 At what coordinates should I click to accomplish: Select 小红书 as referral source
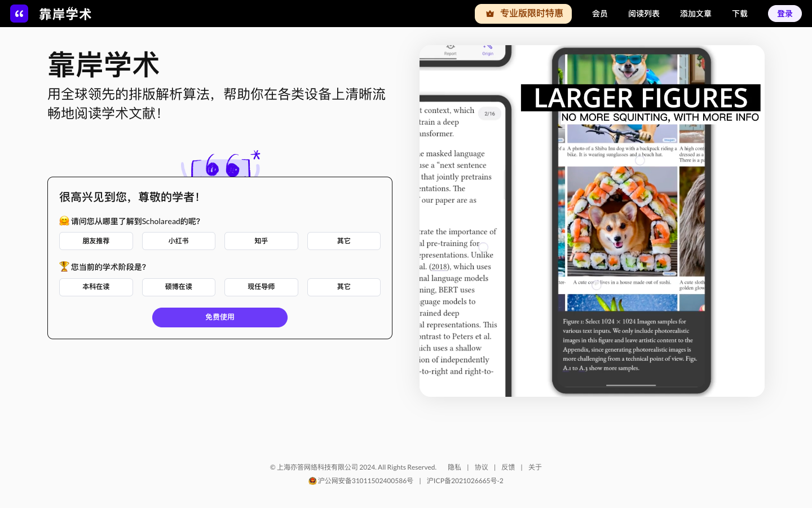coord(179,241)
